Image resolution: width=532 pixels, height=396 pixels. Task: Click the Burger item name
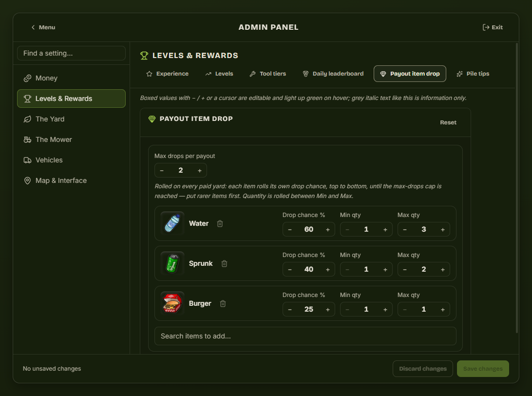200,304
